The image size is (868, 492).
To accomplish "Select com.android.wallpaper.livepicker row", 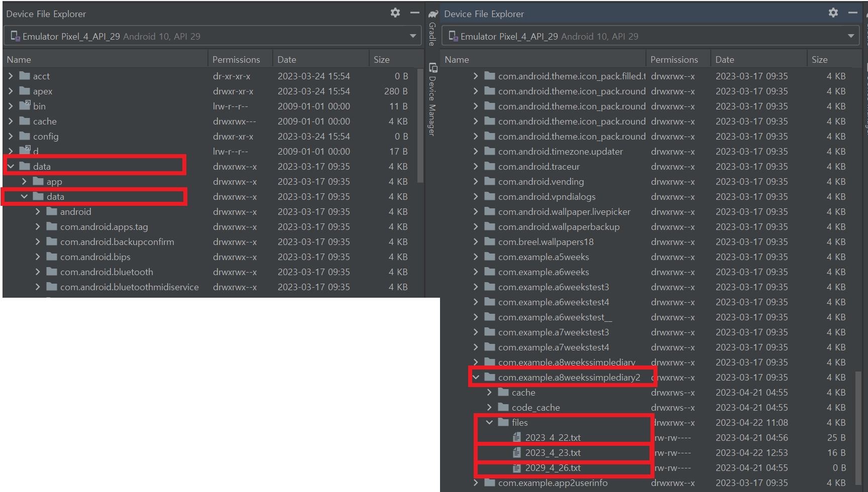I will pyautogui.click(x=649, y=211).
